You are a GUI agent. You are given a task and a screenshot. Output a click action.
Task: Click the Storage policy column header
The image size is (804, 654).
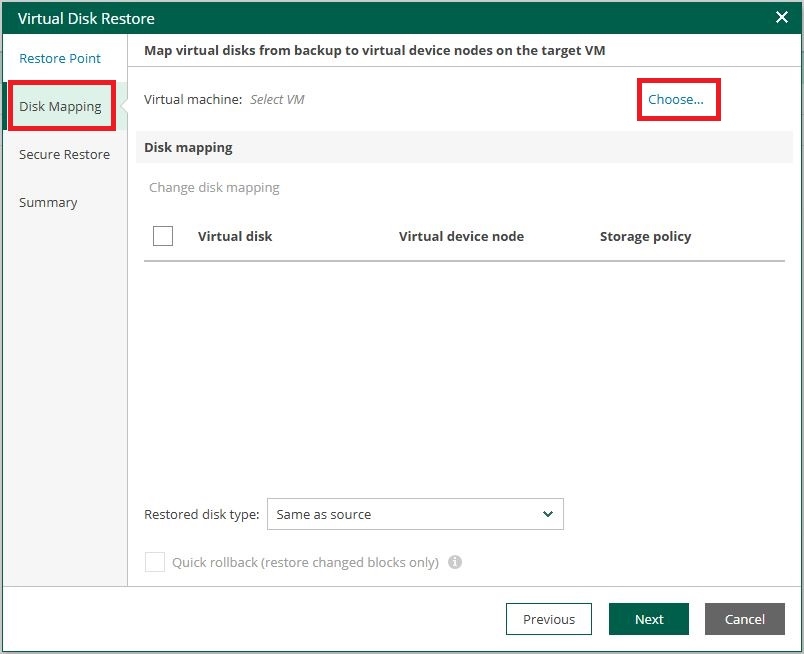[x=646, y=236]
